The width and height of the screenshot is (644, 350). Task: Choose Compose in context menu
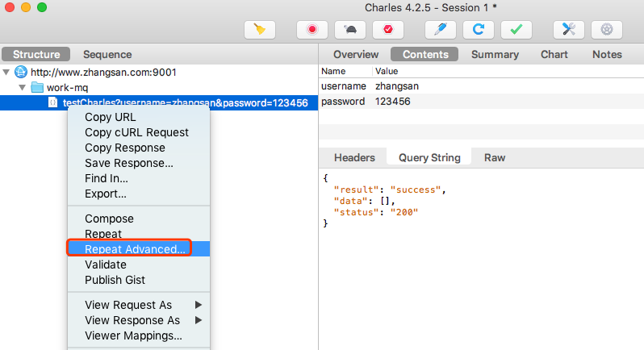click(139, 219)
